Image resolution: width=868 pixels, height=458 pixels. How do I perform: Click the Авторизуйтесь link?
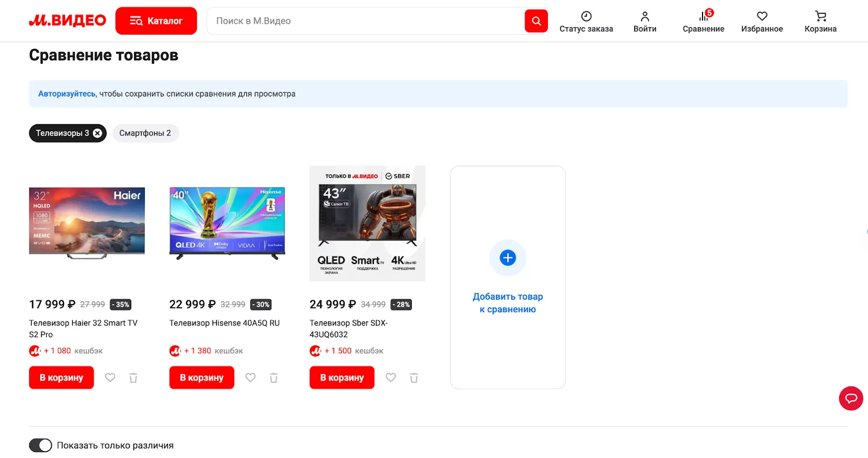(67, 94)
